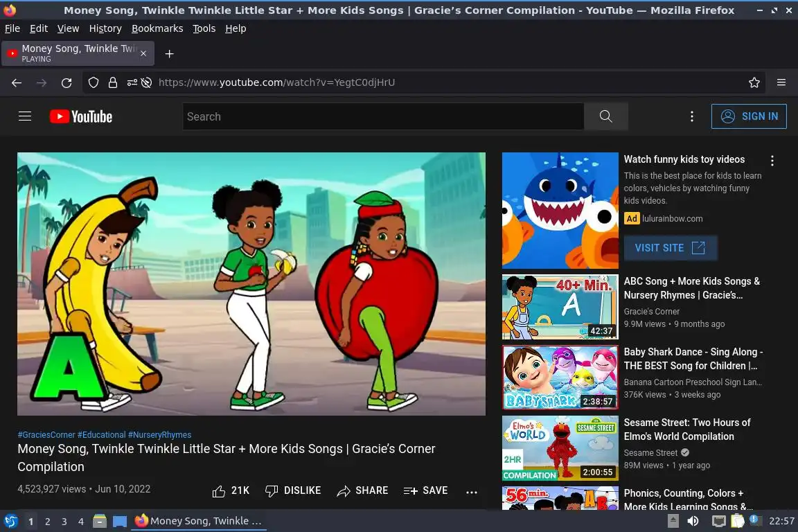Open the #Educational hashtag link
This screenshot has height=532, width=798.
click(101, 435)
